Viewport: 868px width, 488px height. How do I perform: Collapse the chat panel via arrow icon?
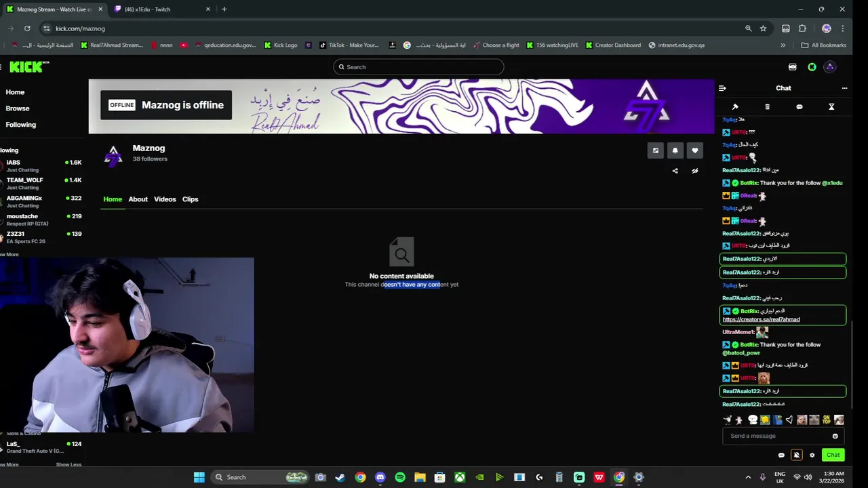tap(722, 88)
